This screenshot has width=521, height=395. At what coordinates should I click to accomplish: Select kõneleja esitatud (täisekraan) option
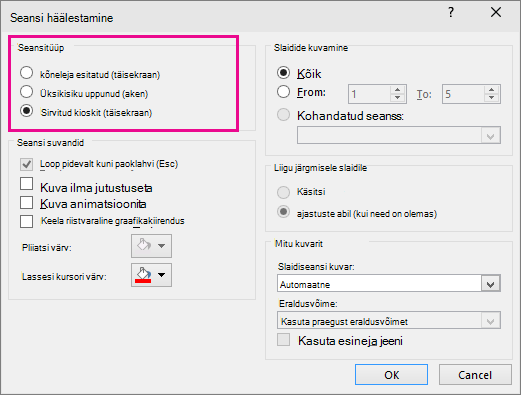(x=26, y=73)
